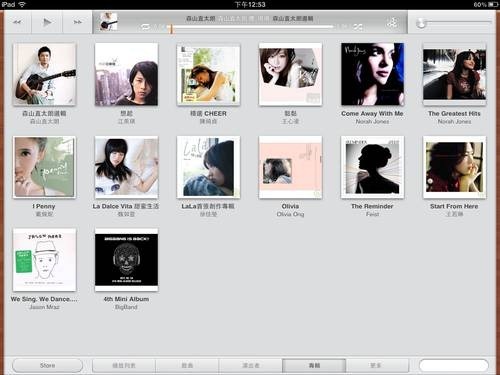This screenshot has height=375, width=500.
Task: Click 'Norah Jones' under Come Away With Me
Action: (372, 122)
